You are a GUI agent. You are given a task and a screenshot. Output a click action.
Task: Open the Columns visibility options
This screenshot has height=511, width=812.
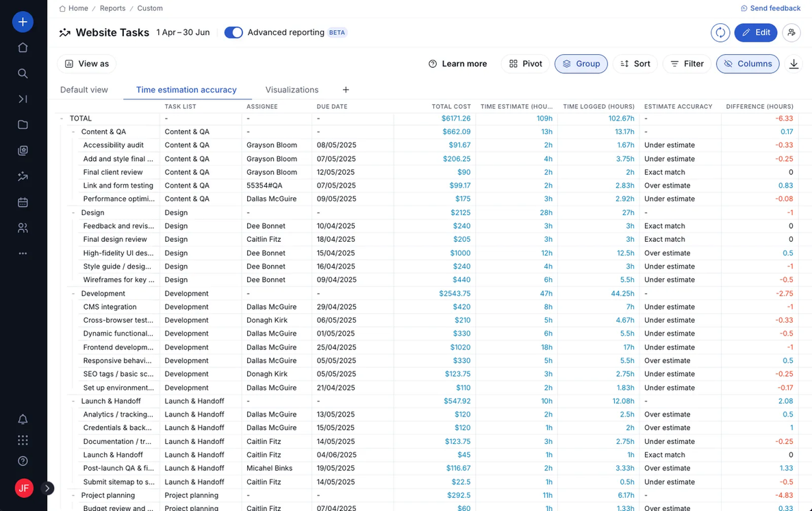point(748,64)
